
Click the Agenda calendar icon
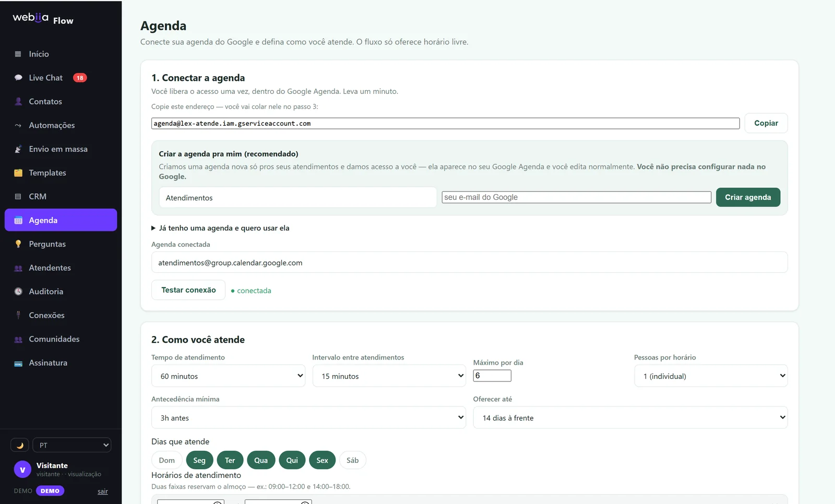[18, 220]
